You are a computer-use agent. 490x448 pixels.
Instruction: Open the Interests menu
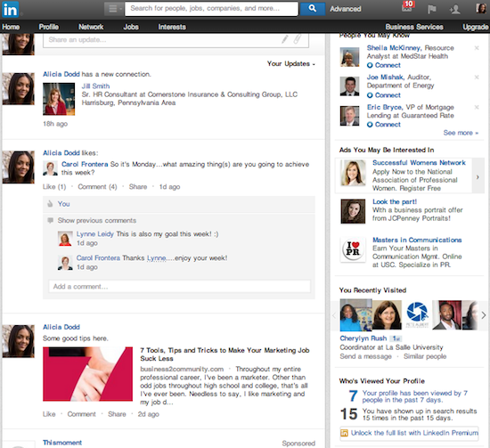tap(172, 27)
